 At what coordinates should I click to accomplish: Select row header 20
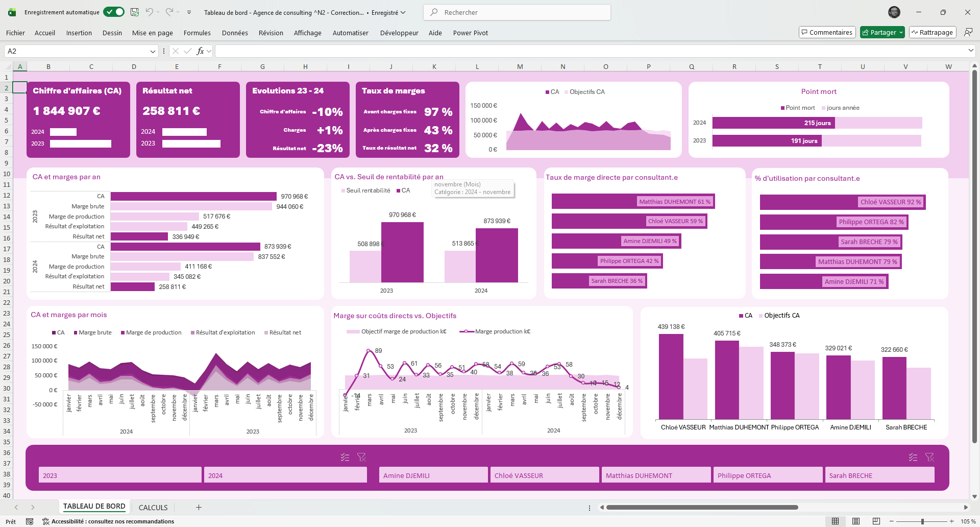pyautogui.click(x=7, y=281)
